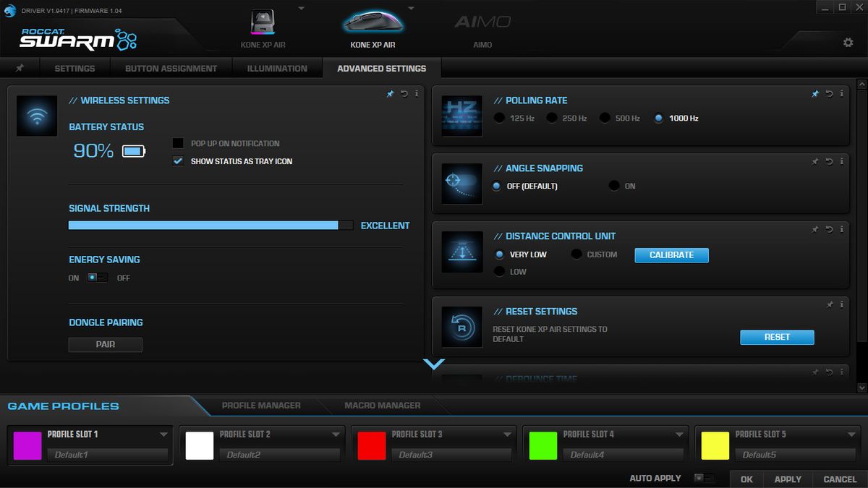Click the Wi-Fi wireless settings icon
Viewport: 868px width, 488px height.
38,116
